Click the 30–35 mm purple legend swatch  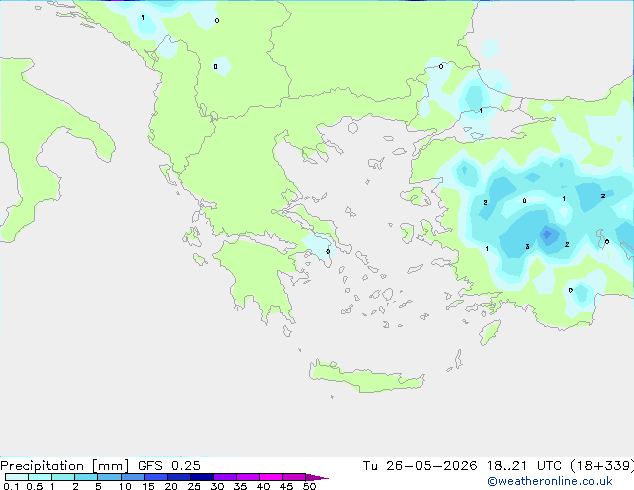pyautogui.click(x=225, y=477)
